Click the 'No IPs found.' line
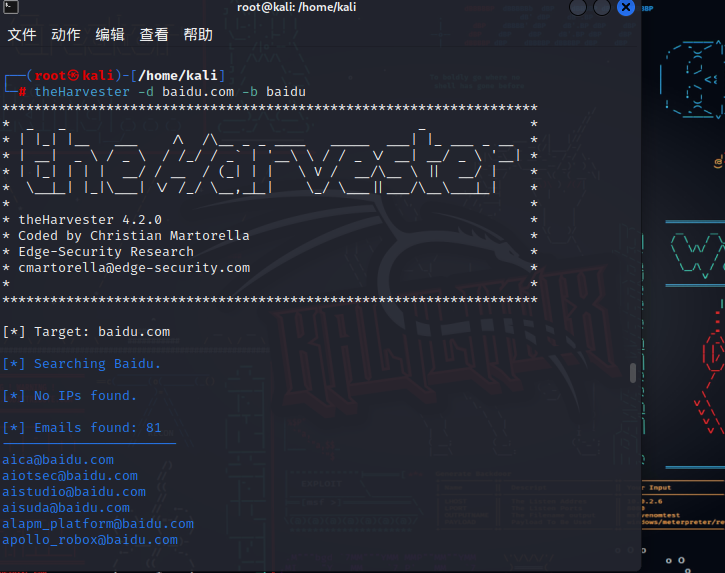The height and width of the screenshot is (573, 725). 70,396
